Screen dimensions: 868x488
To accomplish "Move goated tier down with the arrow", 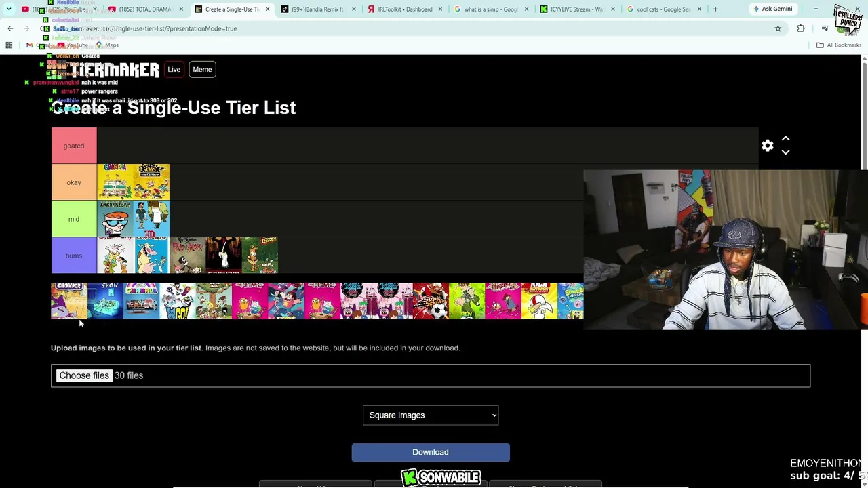I will (x=785, y=152).
